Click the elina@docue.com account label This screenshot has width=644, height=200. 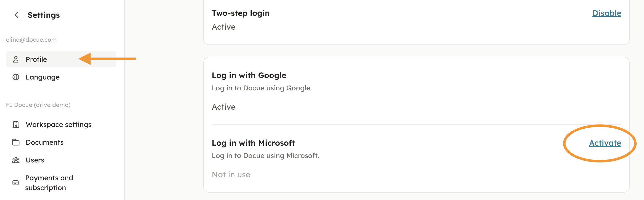pyautogui.click(x=31, y=40)
